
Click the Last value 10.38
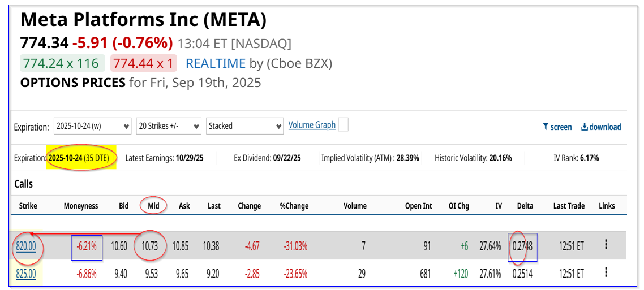coord(211,246)
